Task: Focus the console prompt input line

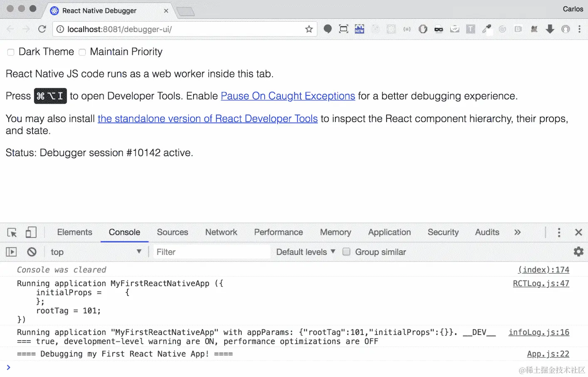Action: pyautogui.click(x=294, y=367)
